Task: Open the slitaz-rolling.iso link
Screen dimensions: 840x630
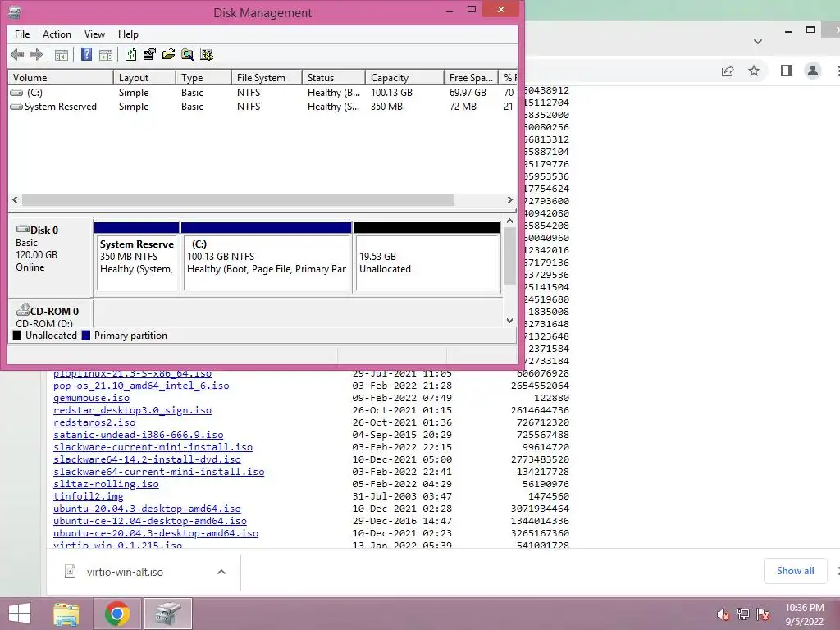Action: [106, 484]
